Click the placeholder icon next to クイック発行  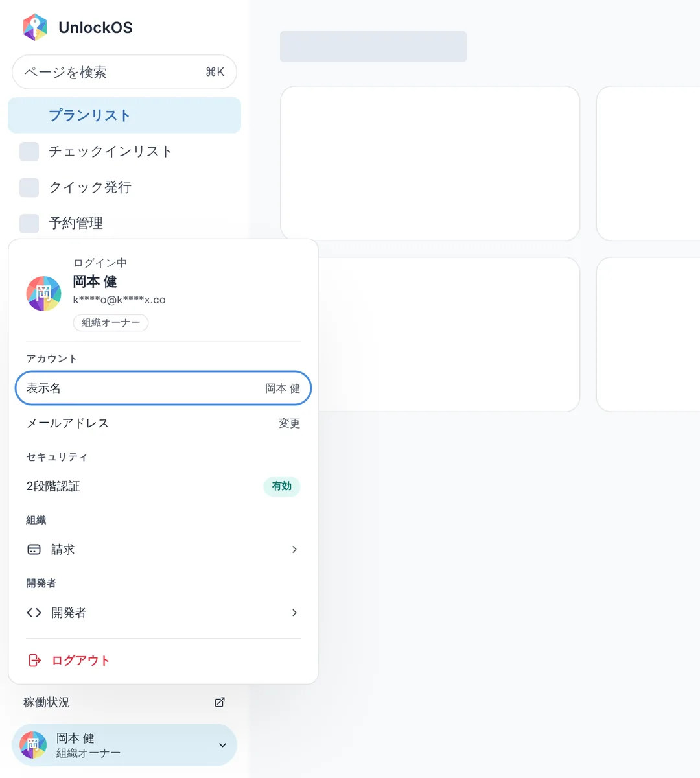pos(29,187)
